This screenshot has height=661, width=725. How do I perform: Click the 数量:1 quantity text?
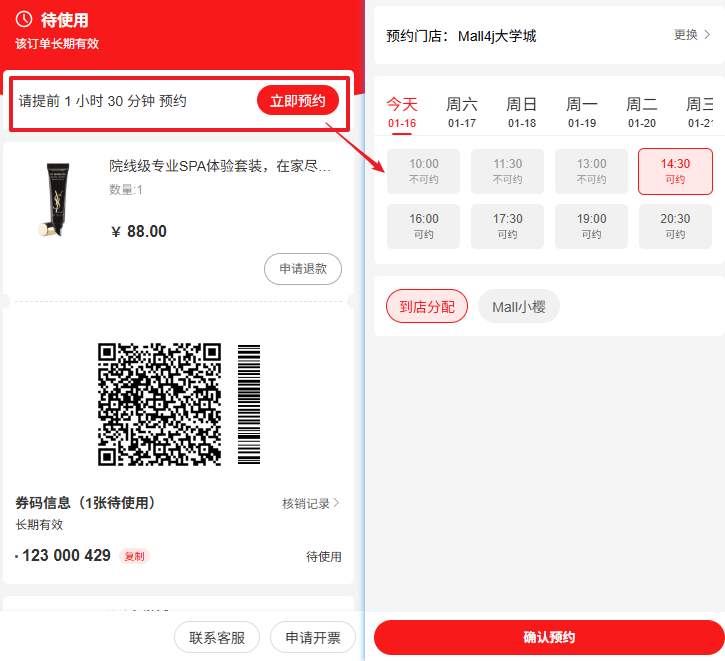click(126, 190)
